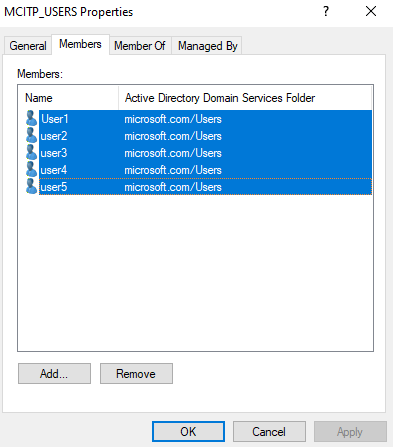Close the MCITP_USERS Properties dialog

pos(371,12)
